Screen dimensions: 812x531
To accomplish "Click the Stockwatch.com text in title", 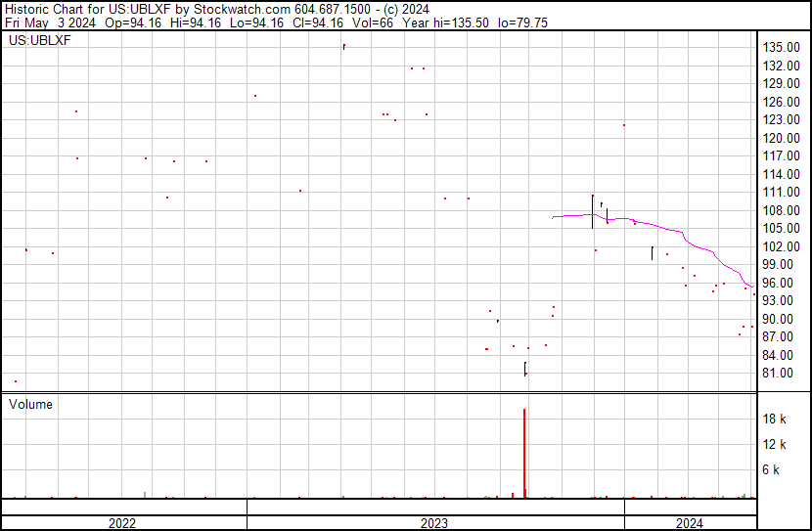I will point(242,10).
